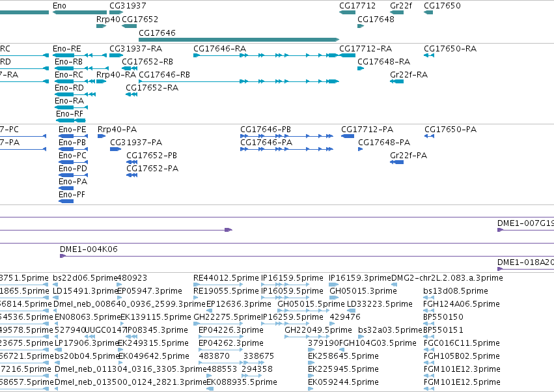
Task: Click the bs13d08.5prime EST label
Action: (456, 291)
